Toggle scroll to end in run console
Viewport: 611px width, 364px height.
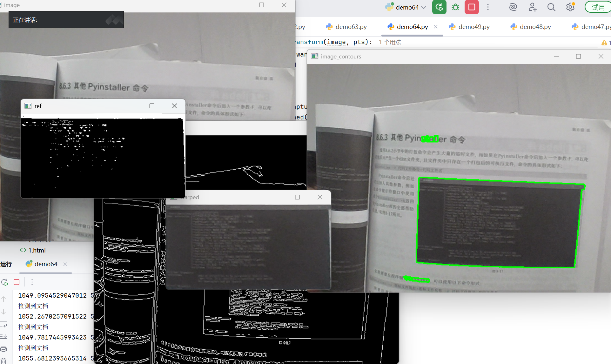click(x=4, y=336)
